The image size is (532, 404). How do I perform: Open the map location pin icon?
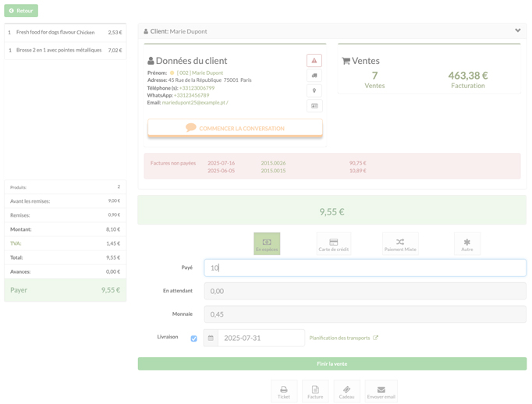coord(314,90)
